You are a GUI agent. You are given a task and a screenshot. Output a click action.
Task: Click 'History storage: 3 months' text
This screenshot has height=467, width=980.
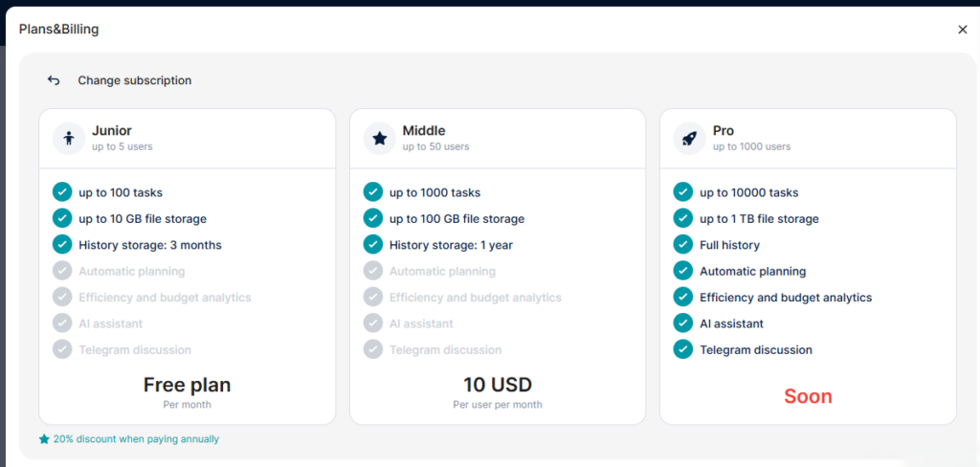point(150,245)
